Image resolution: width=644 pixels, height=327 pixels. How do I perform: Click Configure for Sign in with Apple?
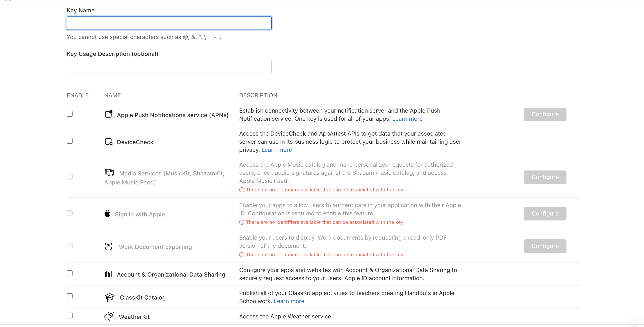coord(545,213)
